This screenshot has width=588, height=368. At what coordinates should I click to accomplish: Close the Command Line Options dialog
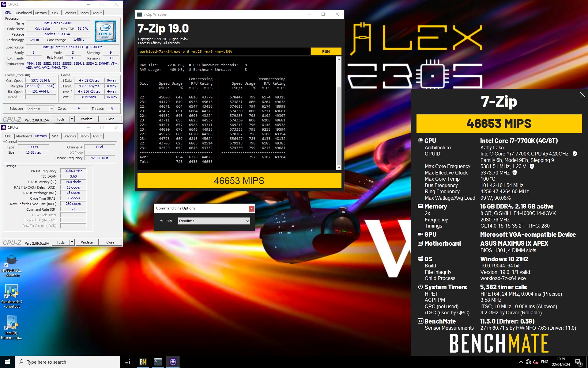tap(251, 209)
